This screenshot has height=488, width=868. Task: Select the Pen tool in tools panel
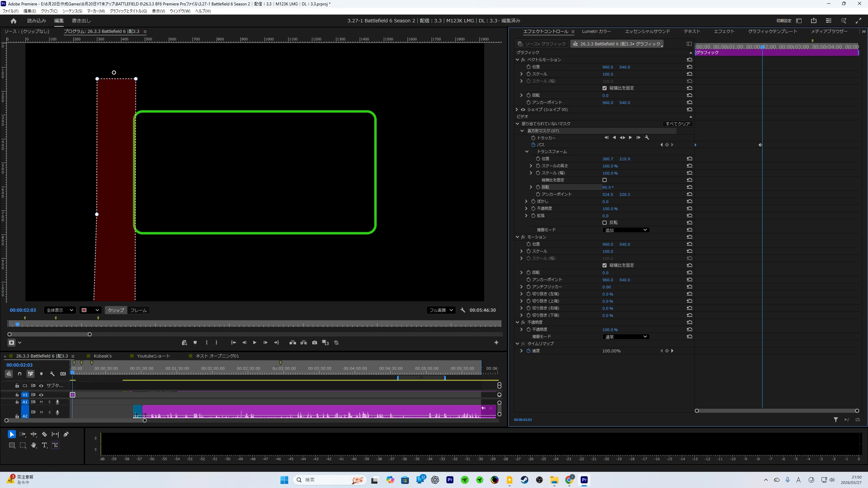(x=66, y=434)
